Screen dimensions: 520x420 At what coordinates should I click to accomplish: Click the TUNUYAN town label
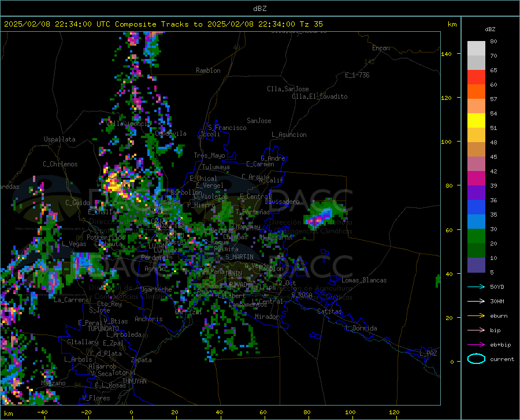tap(134, 381)
